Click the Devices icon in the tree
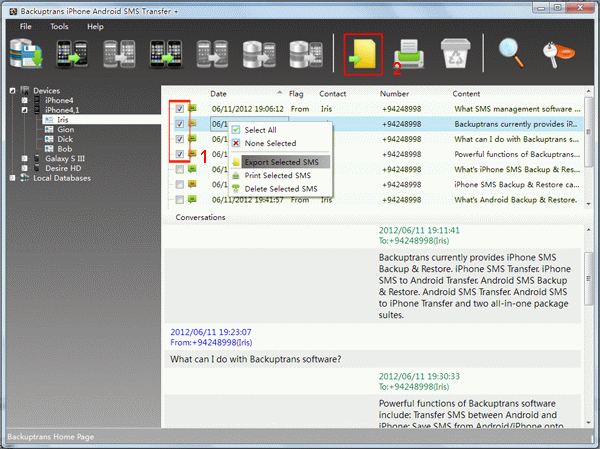The width and height of the screenshot is (600, 449). coord(25,90)
